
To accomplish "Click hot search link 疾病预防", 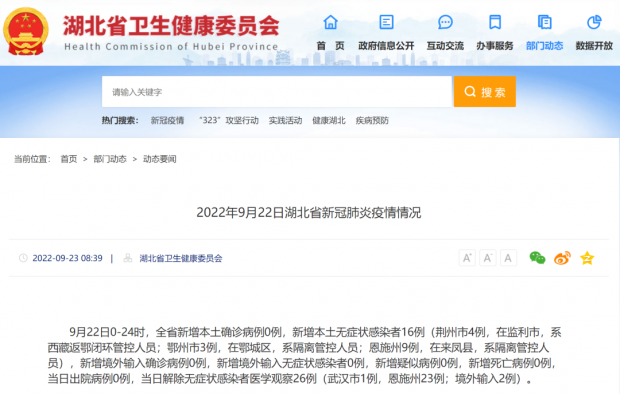I will [372, 120].
